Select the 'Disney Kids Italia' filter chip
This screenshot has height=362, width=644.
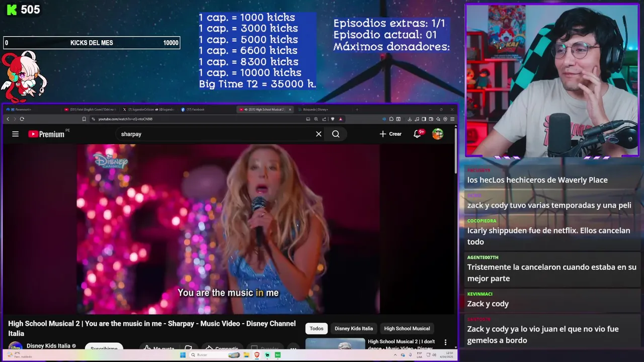tap(354, 328)
